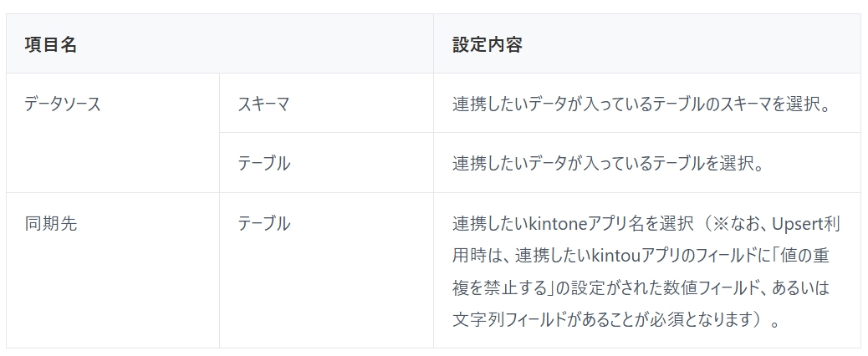868x356 pixels.
Task: Click the テーブル cell in the 同期先 row
Action: pyautogui.click(x=263, y=224)
